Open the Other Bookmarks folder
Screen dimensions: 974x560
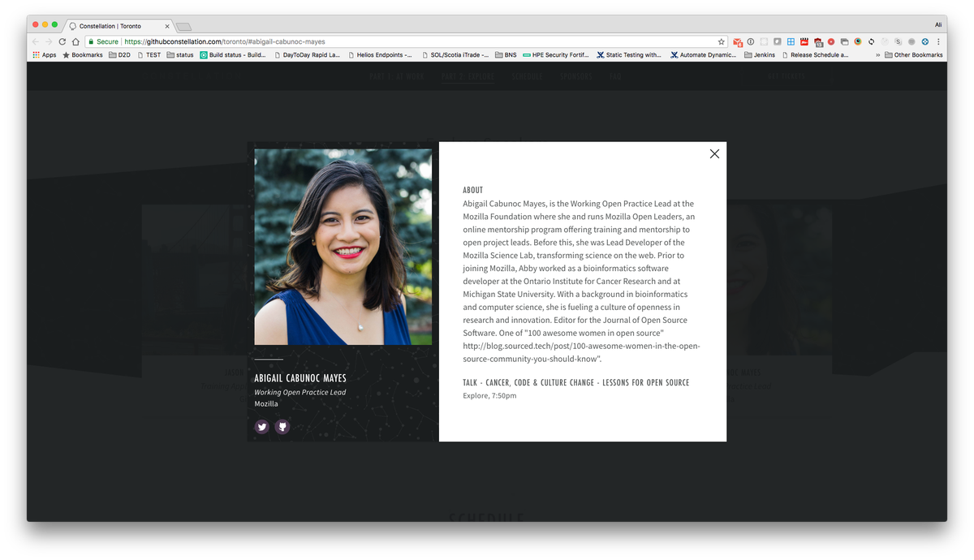[x=914, y=55]
